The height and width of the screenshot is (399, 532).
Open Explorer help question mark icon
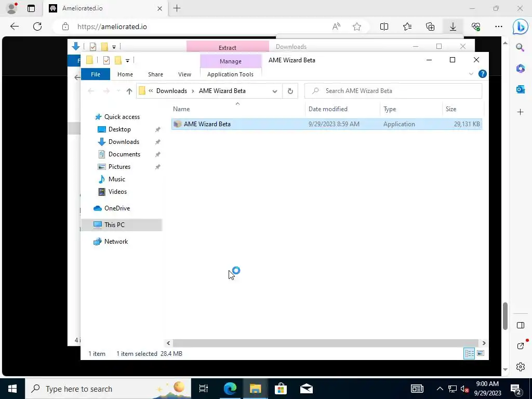point(482,74)
